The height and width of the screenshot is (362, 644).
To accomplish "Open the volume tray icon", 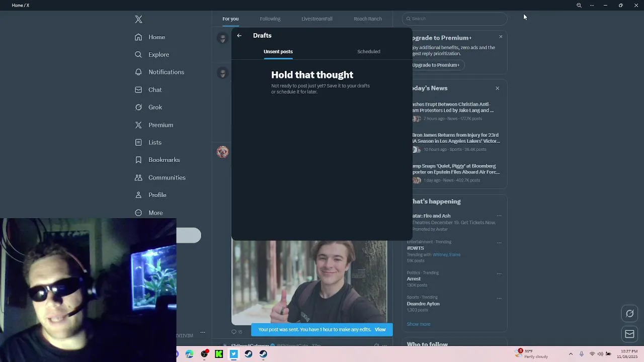I will [600, 354].
